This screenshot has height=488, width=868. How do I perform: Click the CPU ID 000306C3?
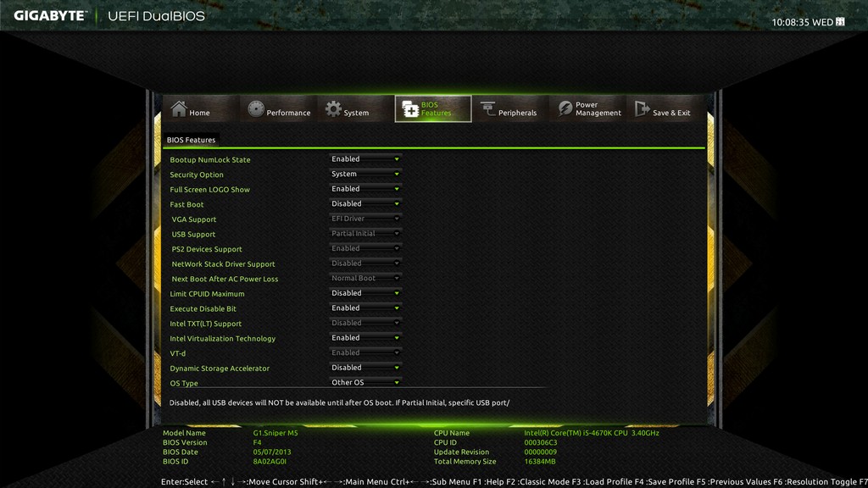coord(540,442)
